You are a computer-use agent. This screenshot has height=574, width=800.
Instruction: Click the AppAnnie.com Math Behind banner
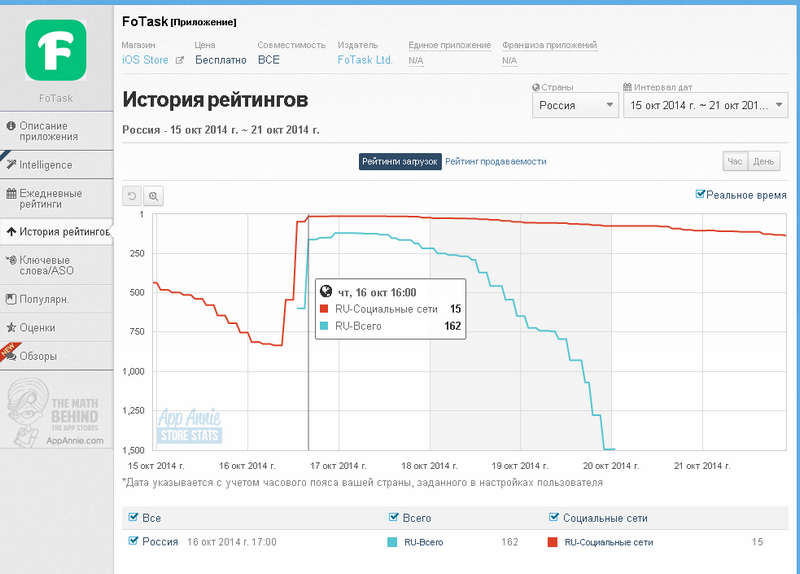56,412
